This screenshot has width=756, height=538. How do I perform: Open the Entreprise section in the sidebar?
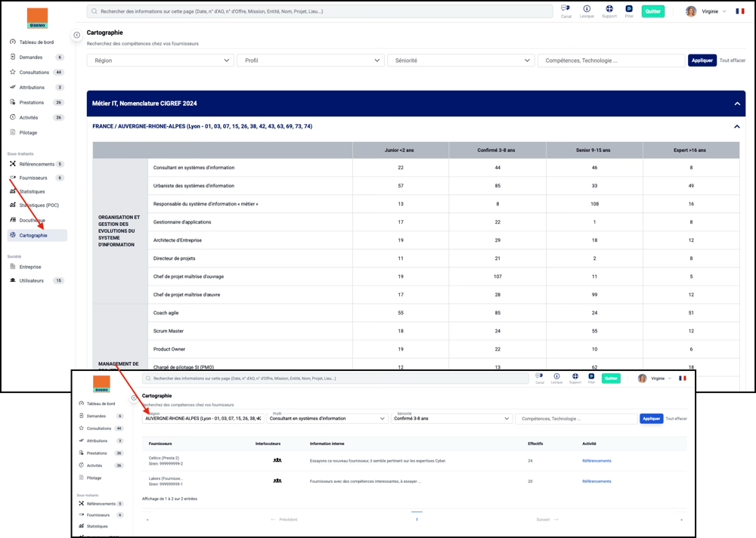pos(30,267)
